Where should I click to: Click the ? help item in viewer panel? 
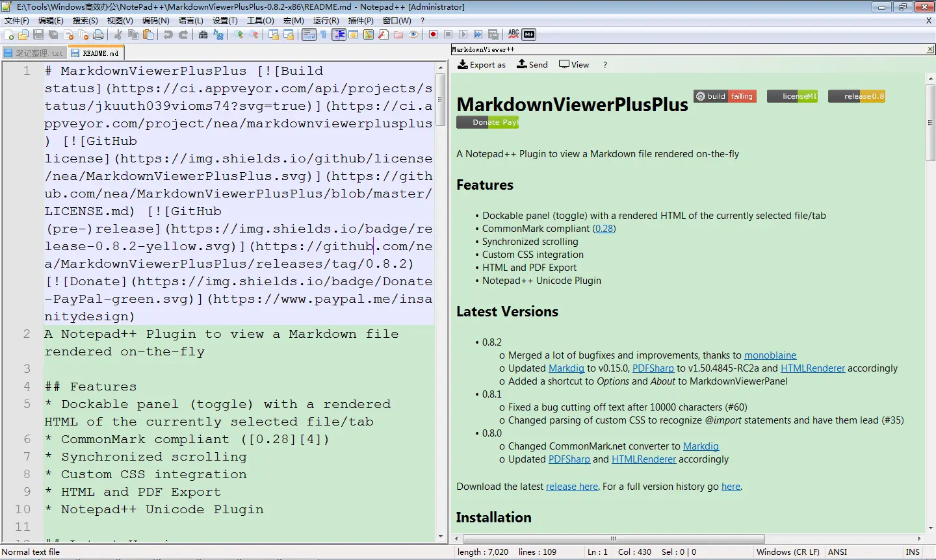(605, 65)
